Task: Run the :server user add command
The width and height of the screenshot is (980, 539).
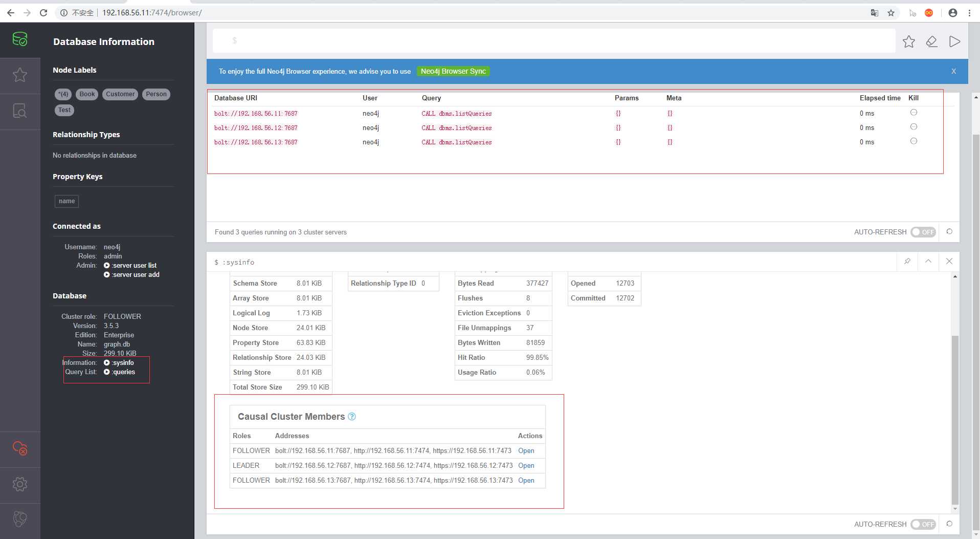Action: 132,274
